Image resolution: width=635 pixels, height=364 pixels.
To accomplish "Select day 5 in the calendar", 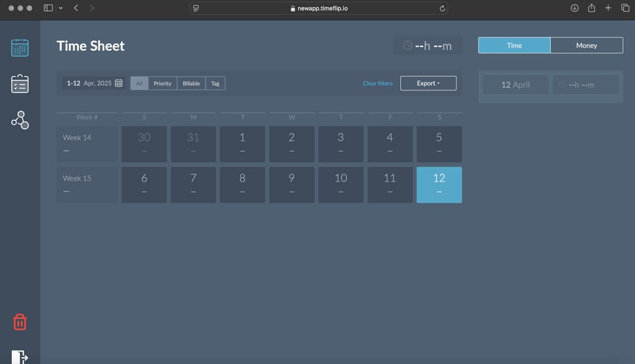I will [x=439, y=144].
